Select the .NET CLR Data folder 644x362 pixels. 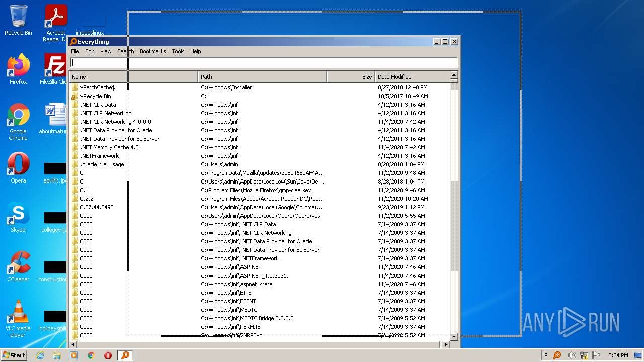pyautogui.click(x=260, y=105)
